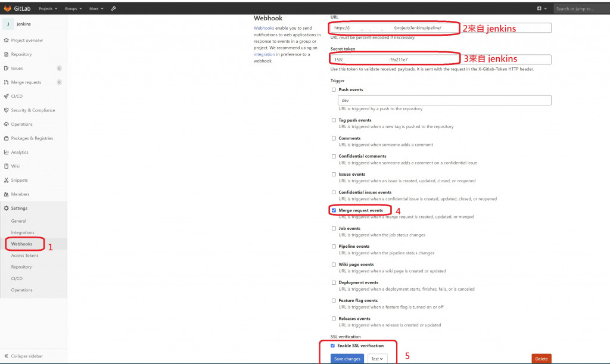Open the Operations sidebar icon
Image resolution: width=610 pixels, height=364 pixels.
(6, 124)
